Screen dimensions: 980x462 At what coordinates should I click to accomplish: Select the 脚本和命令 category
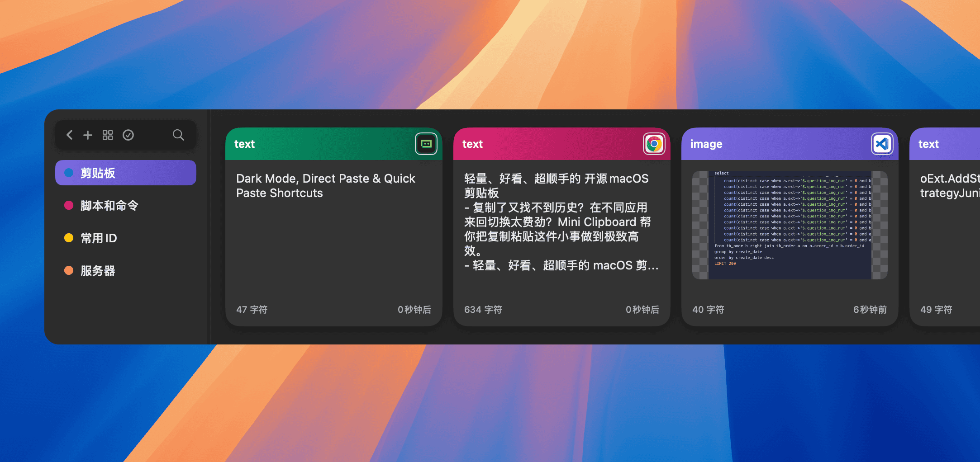(110, 205)
